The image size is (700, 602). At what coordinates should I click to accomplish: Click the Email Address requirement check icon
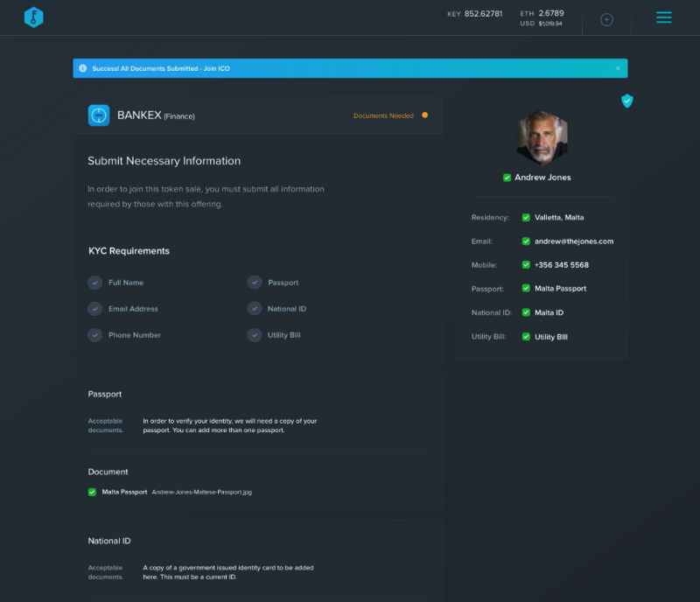(94, 309)
